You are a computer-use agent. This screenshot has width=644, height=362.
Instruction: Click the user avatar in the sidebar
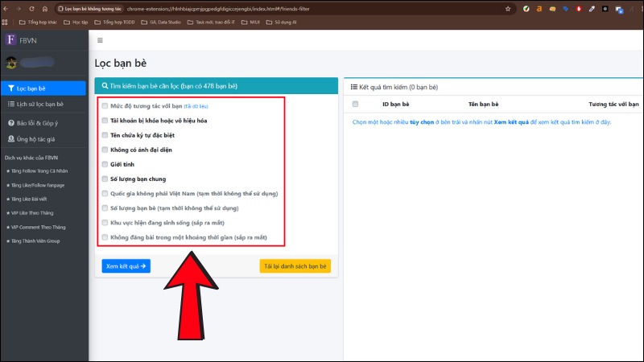11,64
